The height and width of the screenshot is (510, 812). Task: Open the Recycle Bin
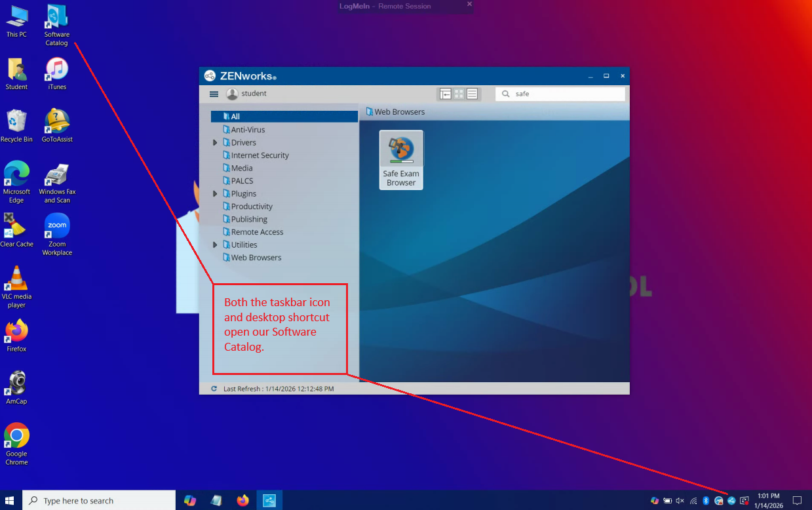pos(16,127)
